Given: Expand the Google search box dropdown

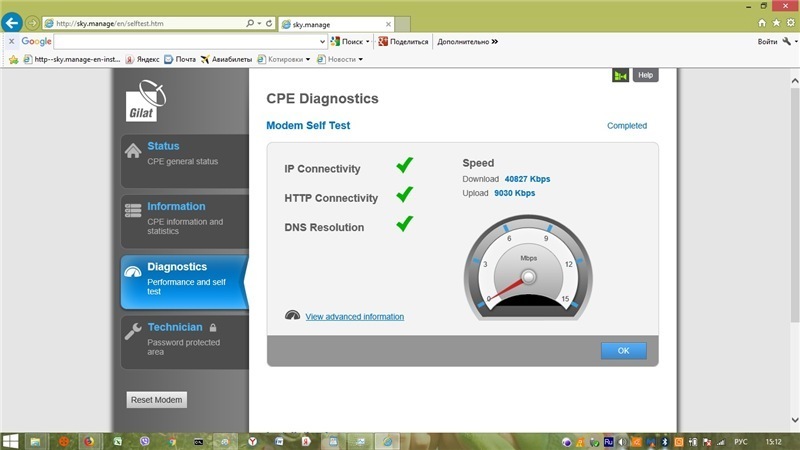Looking at the screenshot, I should 322,42.
